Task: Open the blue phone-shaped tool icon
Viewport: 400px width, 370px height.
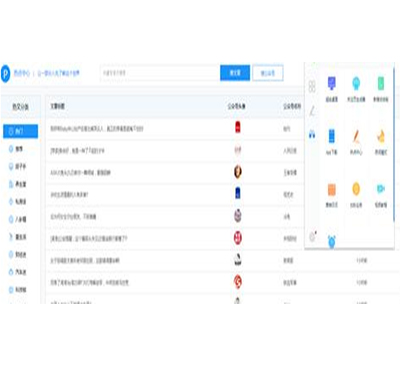Action: pyautogui.click(x=332, y=136)
